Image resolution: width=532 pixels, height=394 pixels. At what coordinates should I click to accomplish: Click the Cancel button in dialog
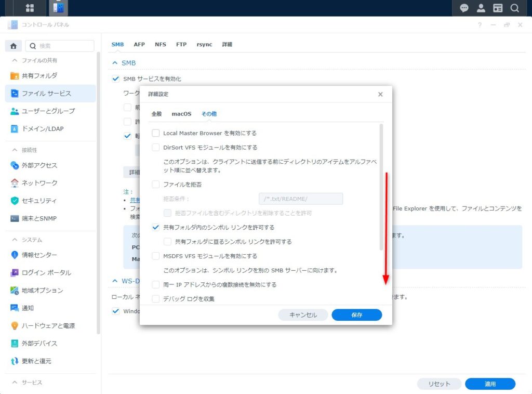tap(303, 315)
